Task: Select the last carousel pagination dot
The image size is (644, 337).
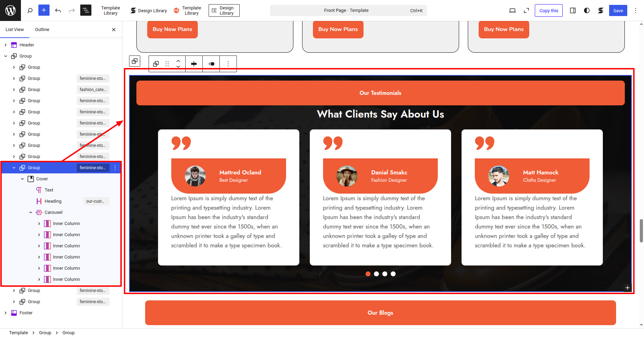Action: point(393,274)
